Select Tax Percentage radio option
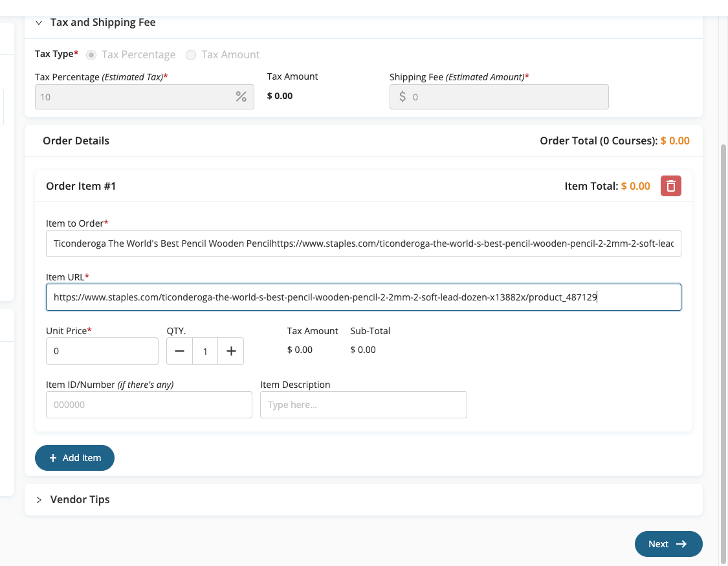Screen dimensions: 728x566 point(91,55)
